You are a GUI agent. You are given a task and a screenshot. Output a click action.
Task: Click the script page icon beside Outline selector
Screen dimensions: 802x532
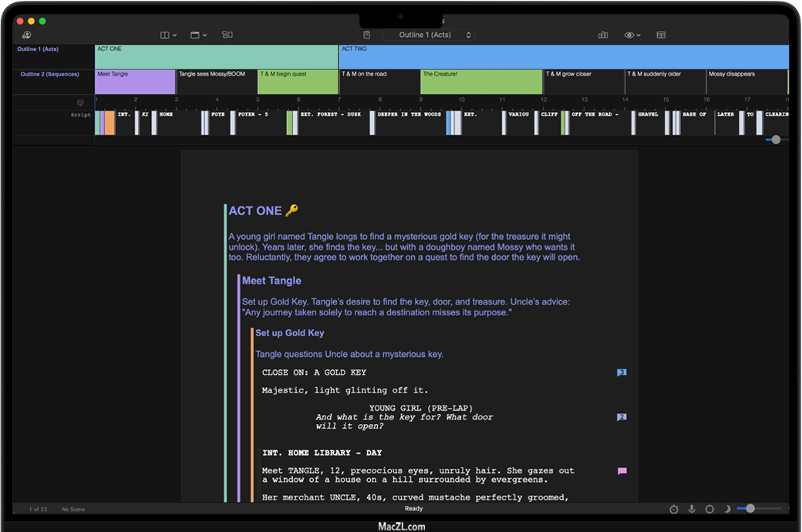[x=367, y=35]
